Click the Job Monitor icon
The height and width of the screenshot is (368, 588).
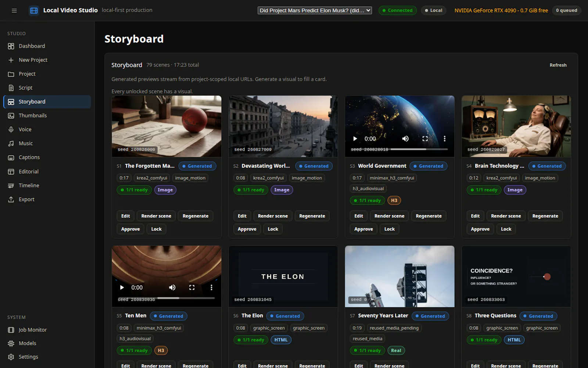click(x=11, y=330)
